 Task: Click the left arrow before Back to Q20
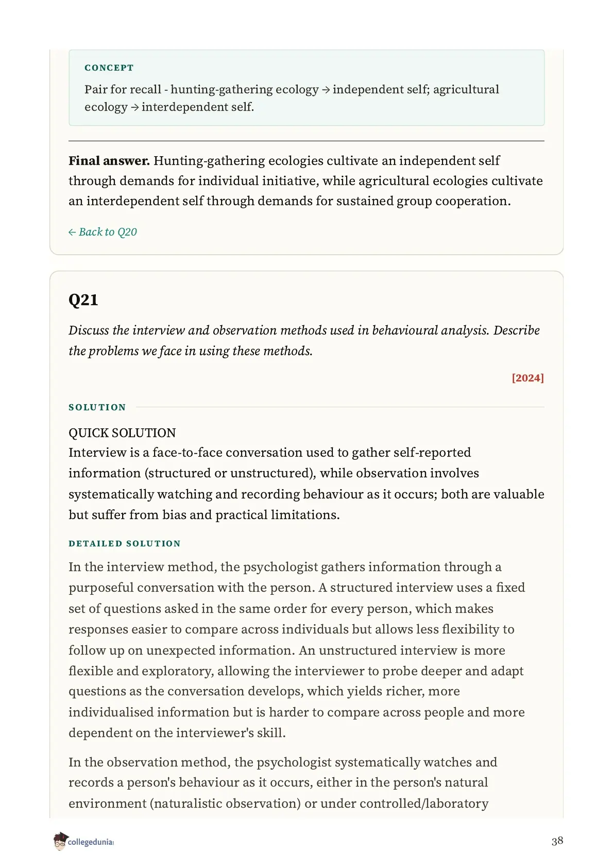click(72, 232)
